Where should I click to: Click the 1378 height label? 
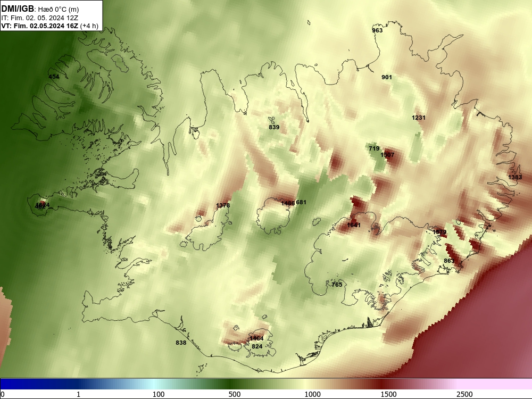pos(223,205)
